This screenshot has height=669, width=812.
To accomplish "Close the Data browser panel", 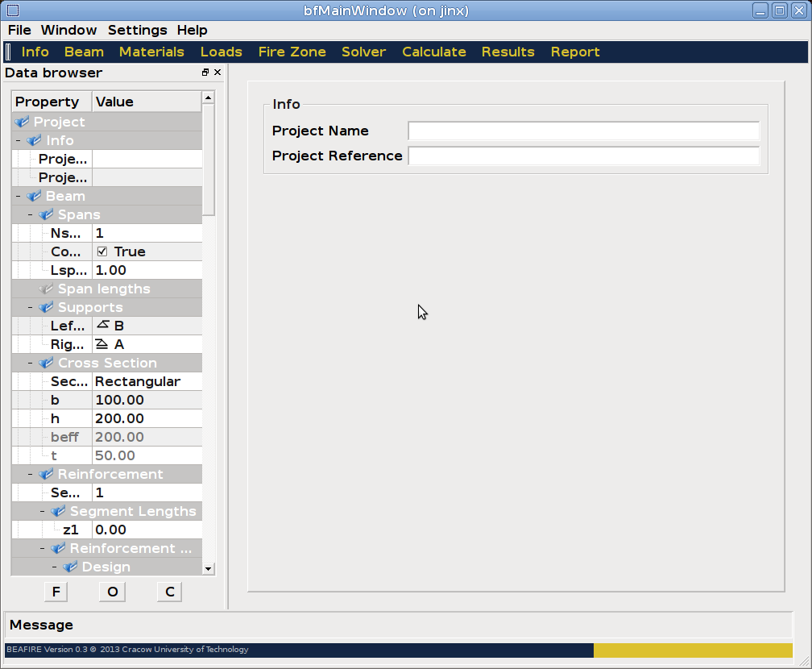I will point(217,73).
